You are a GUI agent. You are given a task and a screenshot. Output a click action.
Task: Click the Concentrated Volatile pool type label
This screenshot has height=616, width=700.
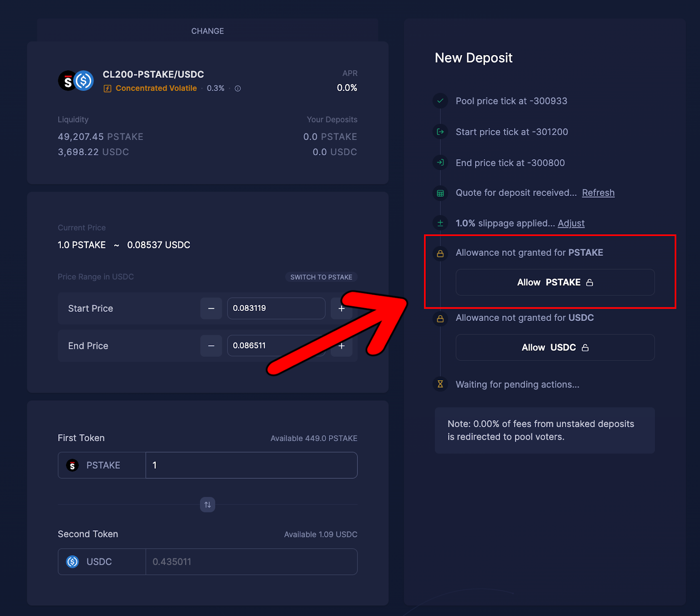pos(156,88)
